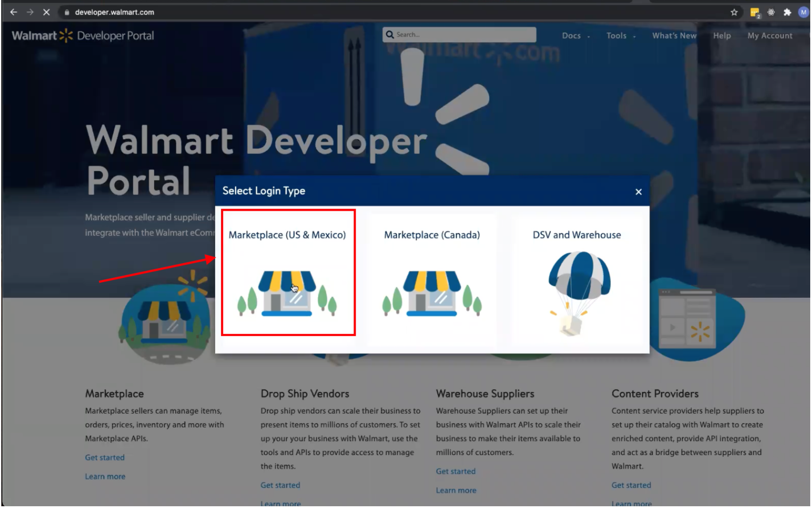Choose the Marketplace (US & Mexico) login card
Viewport: 812px width, 508px height.
pyautogui.click(x=288, y=273)
